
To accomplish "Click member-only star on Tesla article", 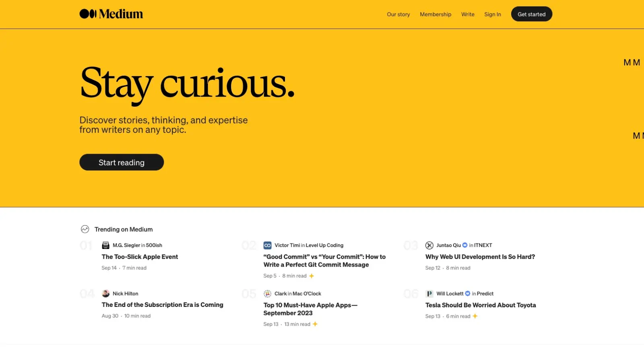I will pos(475,316).
